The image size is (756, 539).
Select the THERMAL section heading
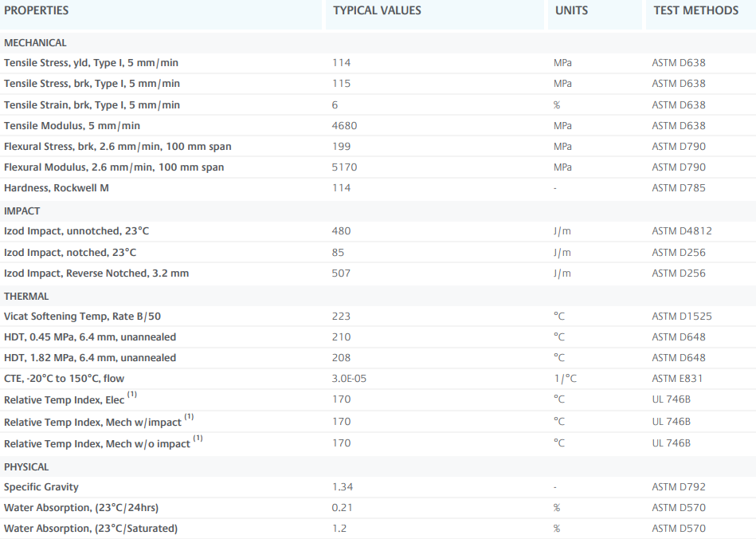(26, 297)
